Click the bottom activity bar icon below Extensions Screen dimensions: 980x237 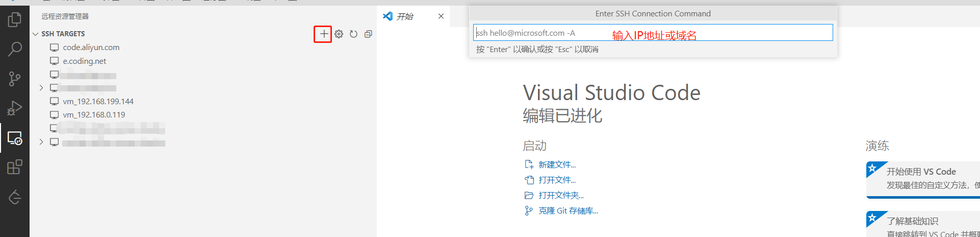click(x=15, y=197)
